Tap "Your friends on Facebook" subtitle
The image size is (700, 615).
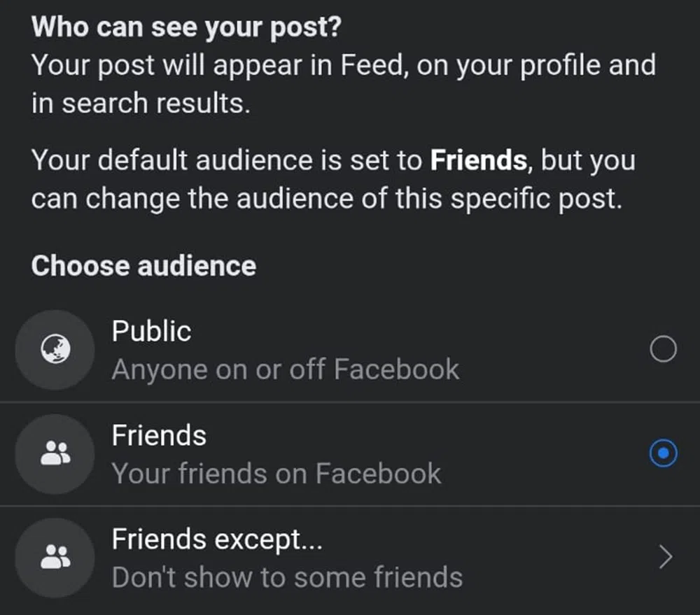pos(276,474)
